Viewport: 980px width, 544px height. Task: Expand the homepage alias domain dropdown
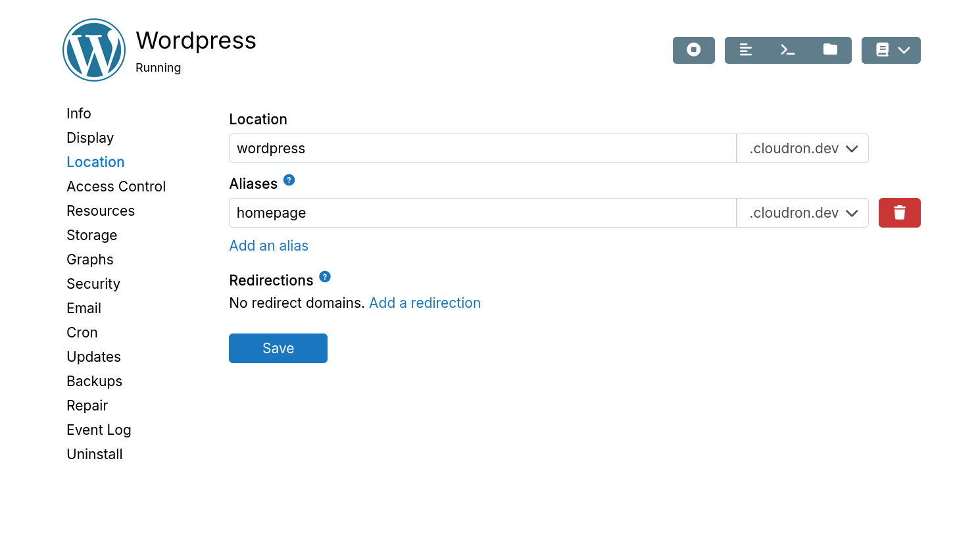pos(802,213)
